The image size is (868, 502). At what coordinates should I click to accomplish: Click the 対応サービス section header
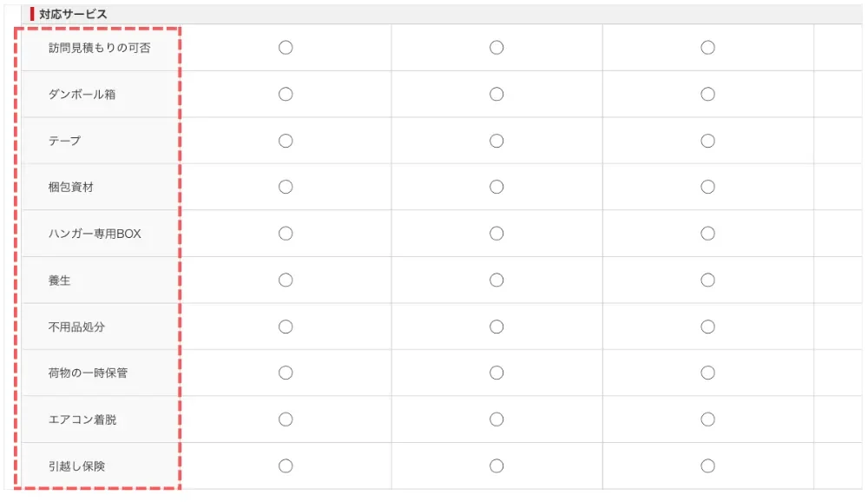pos(73,14)
